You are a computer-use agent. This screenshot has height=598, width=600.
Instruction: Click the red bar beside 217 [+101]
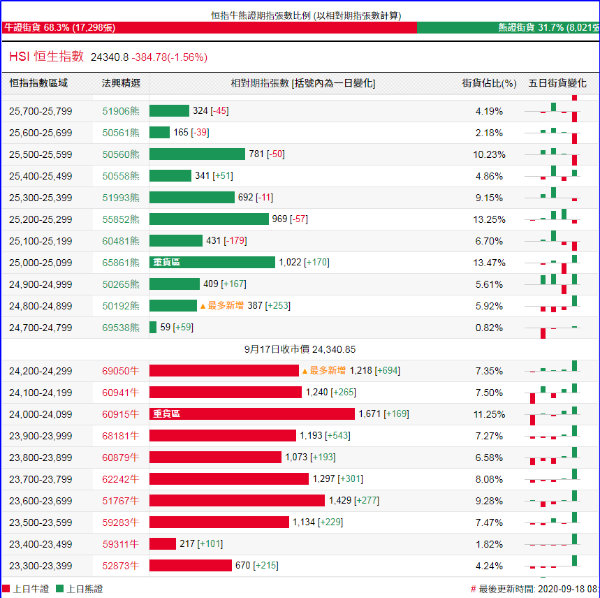[x=162, y=544]
